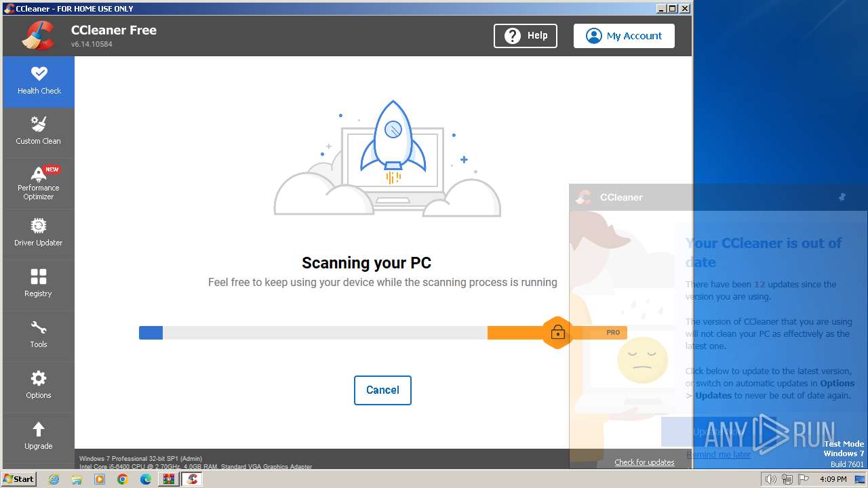The image size is (868, 488).
Task: Open the Options section
Action: pyautogui.click(x=39, y=387)
